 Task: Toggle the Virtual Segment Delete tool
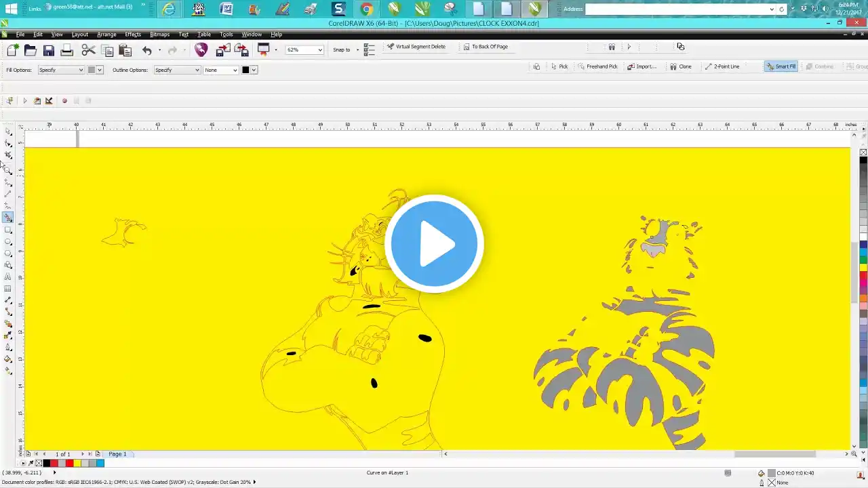[x=416, y=47]
